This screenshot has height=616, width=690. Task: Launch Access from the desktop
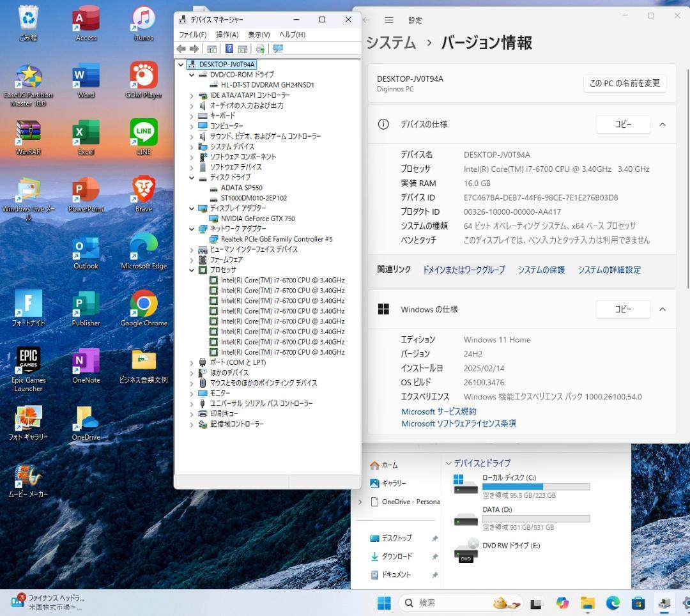86,23
